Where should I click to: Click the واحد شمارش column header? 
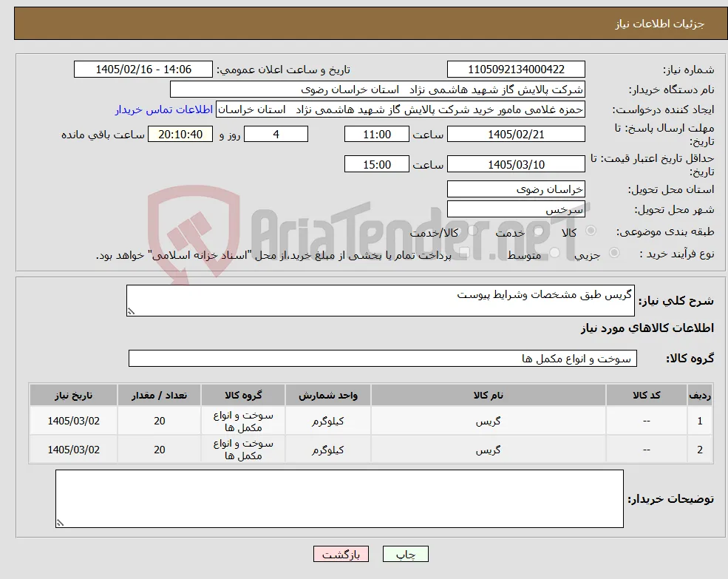(328, 395)
